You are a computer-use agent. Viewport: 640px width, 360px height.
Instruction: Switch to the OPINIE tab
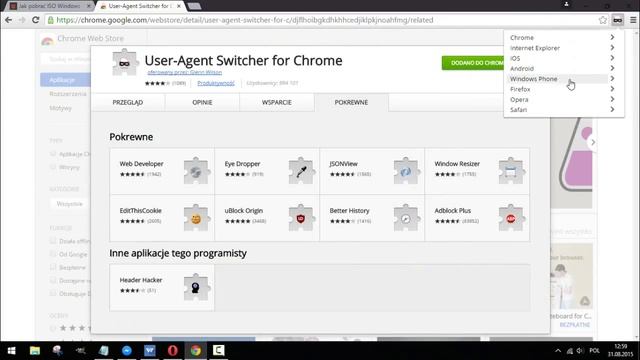tap(202, 102)
